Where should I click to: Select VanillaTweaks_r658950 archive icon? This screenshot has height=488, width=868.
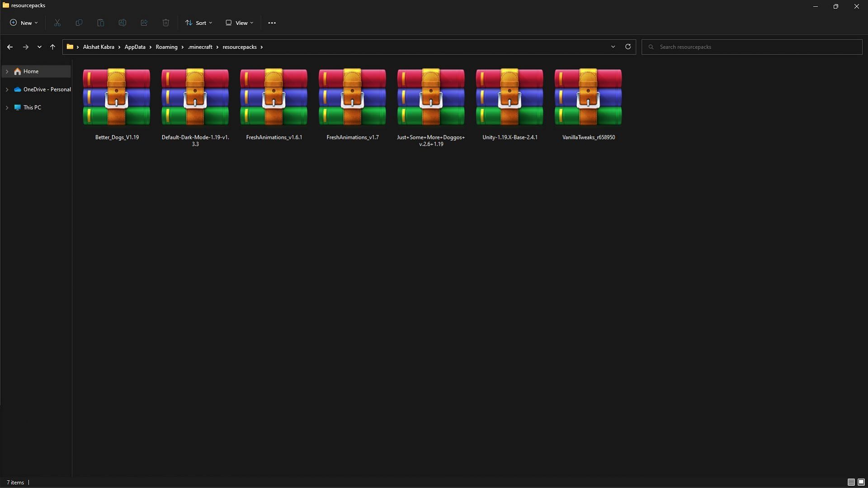pyautogui.click(x=588, y=97)
